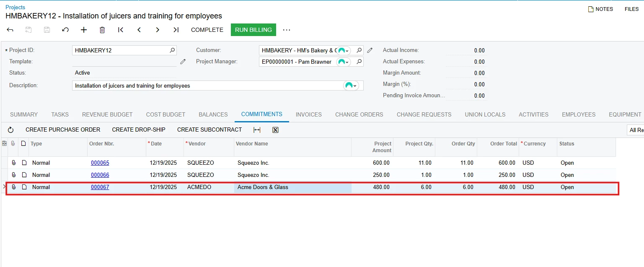Open the UNION LOCALS tab

(x=485, y=114)
